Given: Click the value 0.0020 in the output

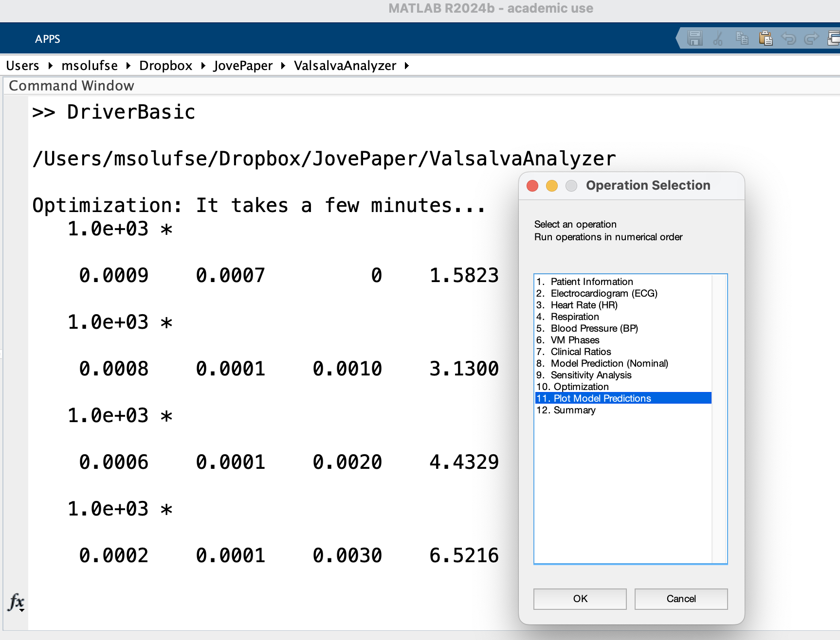Looking at the screenshot, I should (347, 462).
